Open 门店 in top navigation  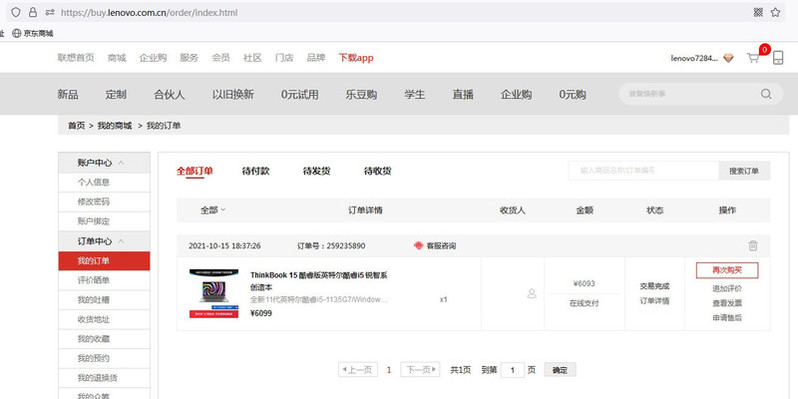tap(284, 58)
